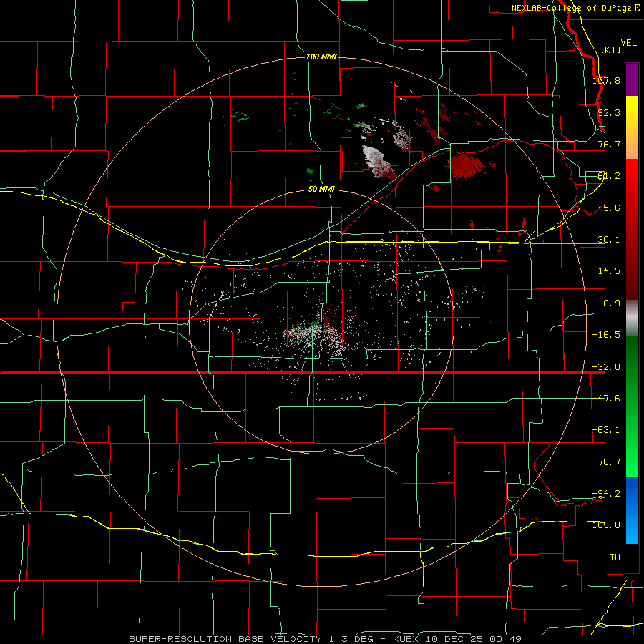The image size is (644, 644).
Task: Select the 76.7 scale value
Action: [x=609, y=144]
